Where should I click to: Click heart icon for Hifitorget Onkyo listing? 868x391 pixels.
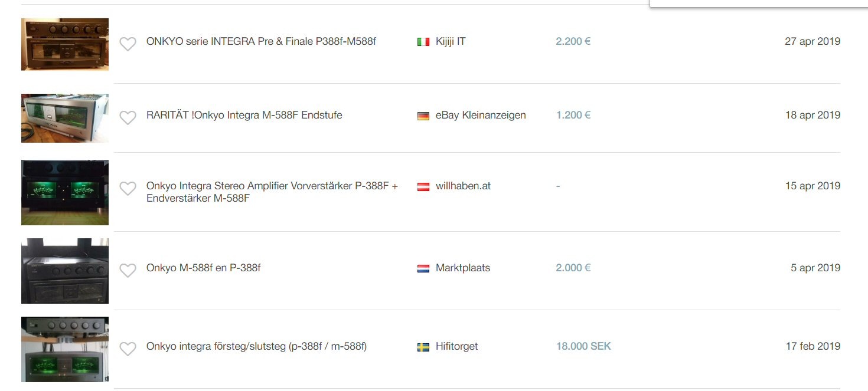(128, 349)
